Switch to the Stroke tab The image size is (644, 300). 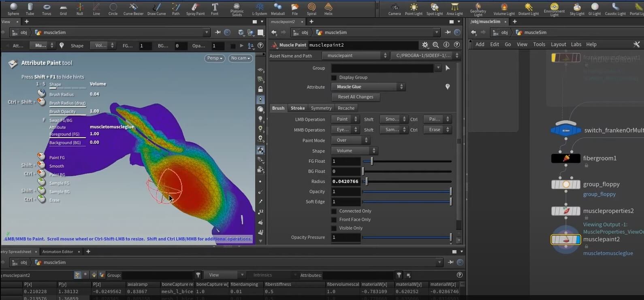click(298, 108)
